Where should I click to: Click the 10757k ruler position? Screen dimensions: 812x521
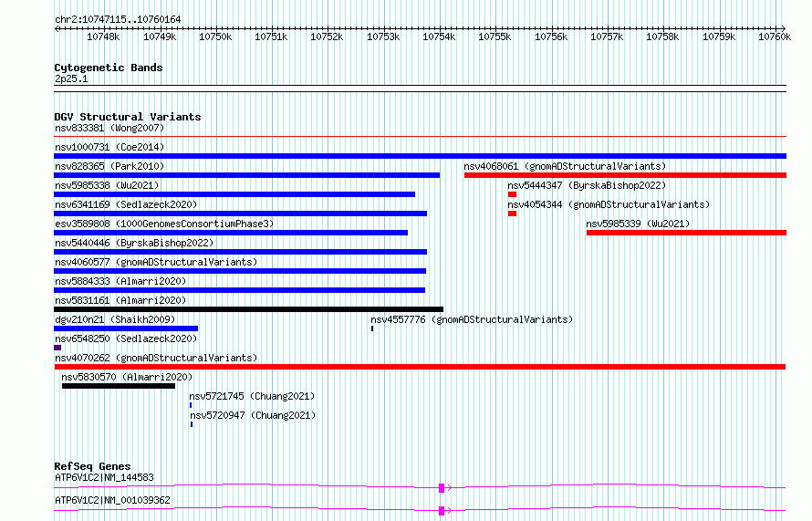[607, 36]
